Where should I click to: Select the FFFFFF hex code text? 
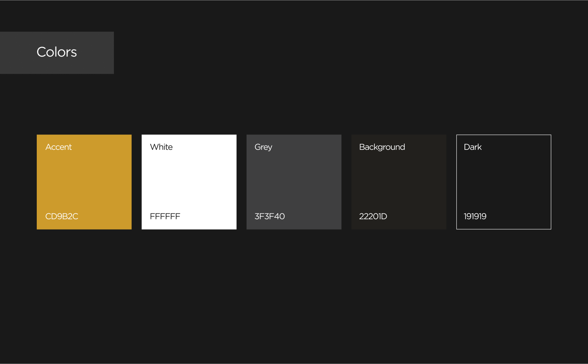165,216
